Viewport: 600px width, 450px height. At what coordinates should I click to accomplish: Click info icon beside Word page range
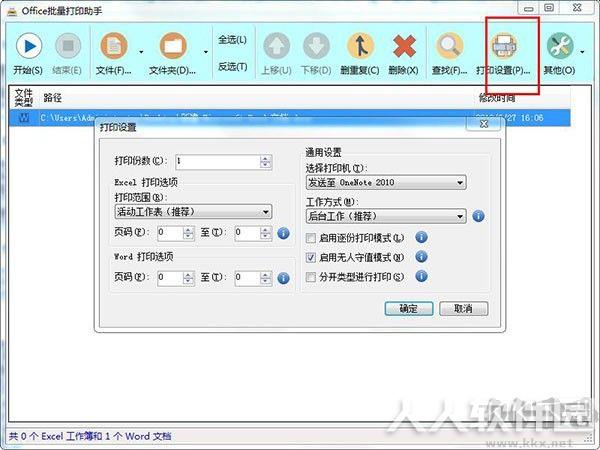[x=284, y=278]
